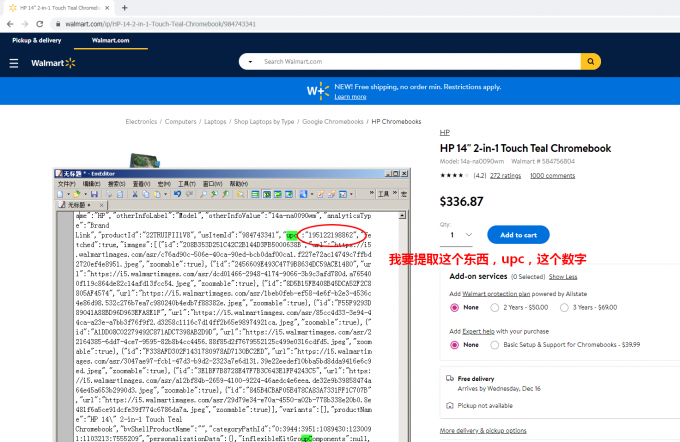This screenshot has height=442, width=680.
Task: Click the No Wrap icon in EmEditor
Action: pyautogui.click(x=255, y=194)
